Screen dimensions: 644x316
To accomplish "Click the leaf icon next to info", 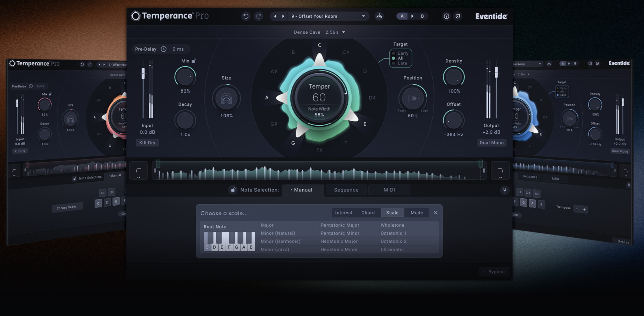I will tap(458, 16).
